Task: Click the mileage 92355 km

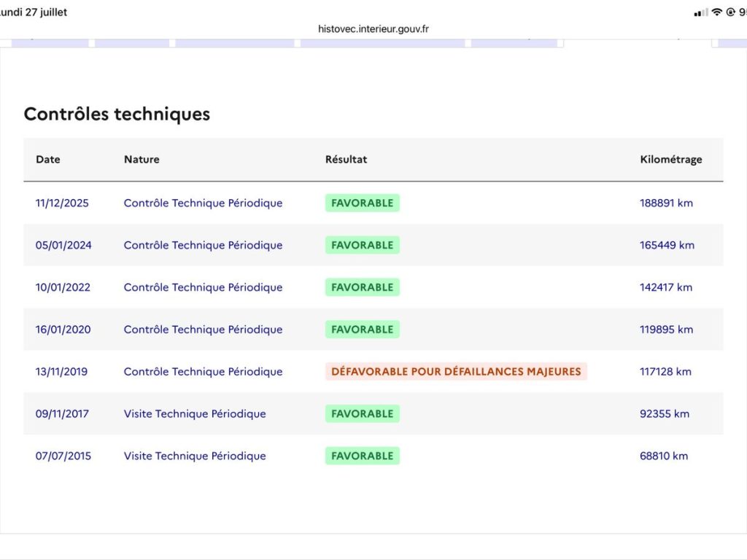Action: tap(665, 414)
